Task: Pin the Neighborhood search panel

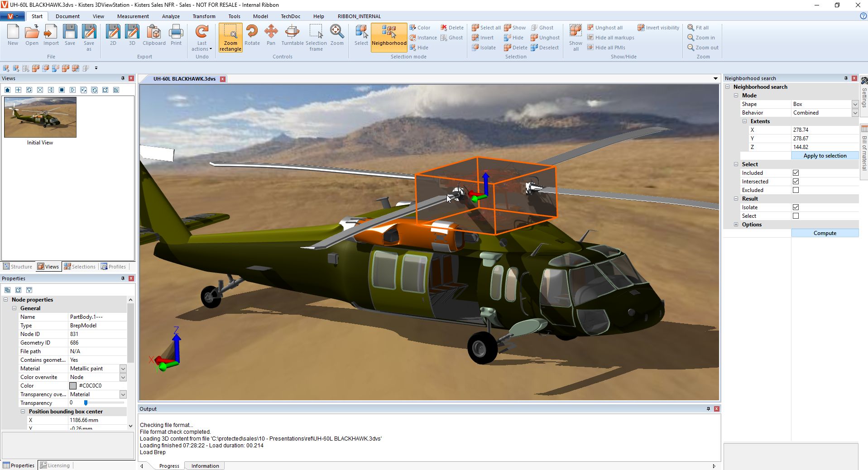Action: coord(846,78)
